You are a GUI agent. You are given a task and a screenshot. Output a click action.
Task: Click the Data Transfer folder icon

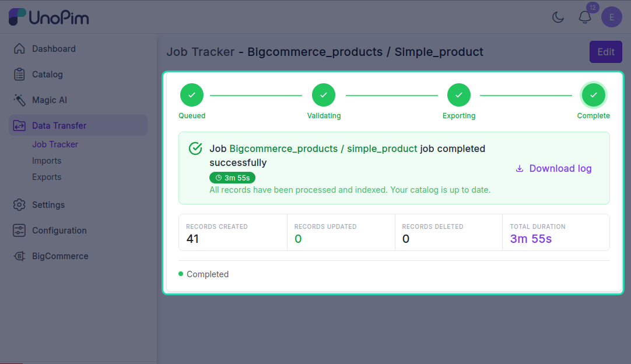pyautogui.click(x=19, y=126)
